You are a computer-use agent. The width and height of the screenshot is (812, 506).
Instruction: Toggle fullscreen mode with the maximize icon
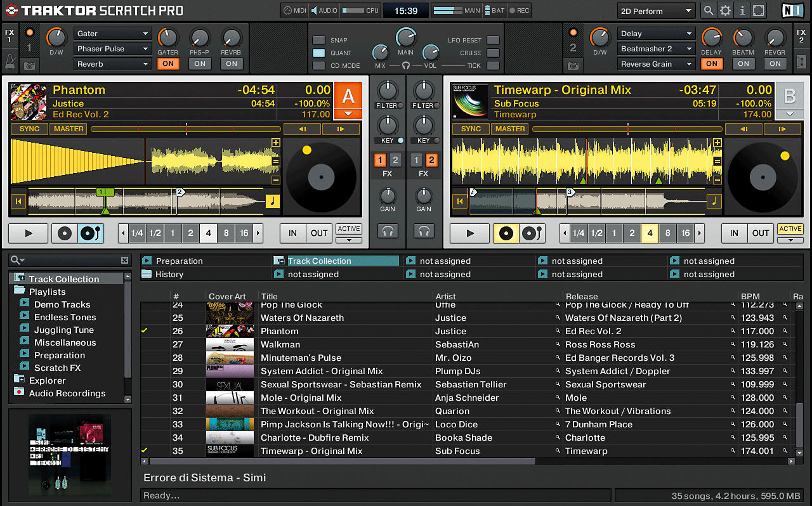pyautogui.click(x=757, y=11)
